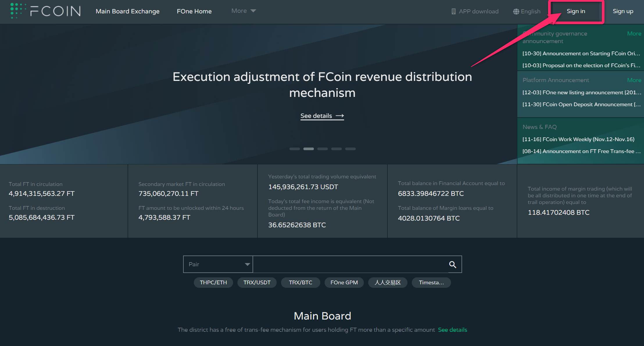Click the Sign up button
644x346 pixels.
click(623, 11)
